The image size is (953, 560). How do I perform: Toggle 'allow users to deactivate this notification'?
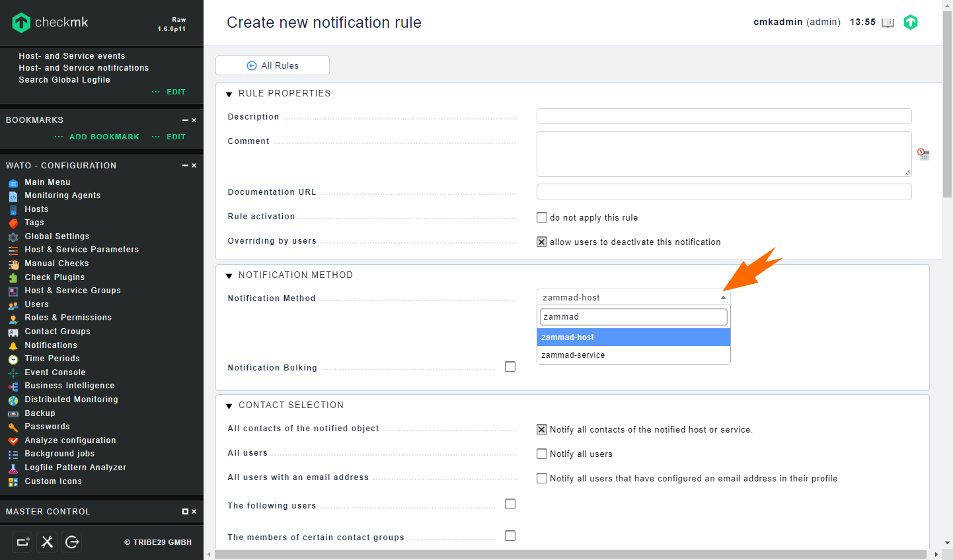[542, 242]
